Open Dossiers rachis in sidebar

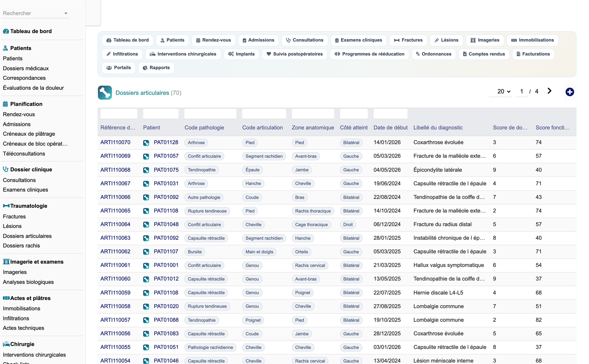[21, 246]
